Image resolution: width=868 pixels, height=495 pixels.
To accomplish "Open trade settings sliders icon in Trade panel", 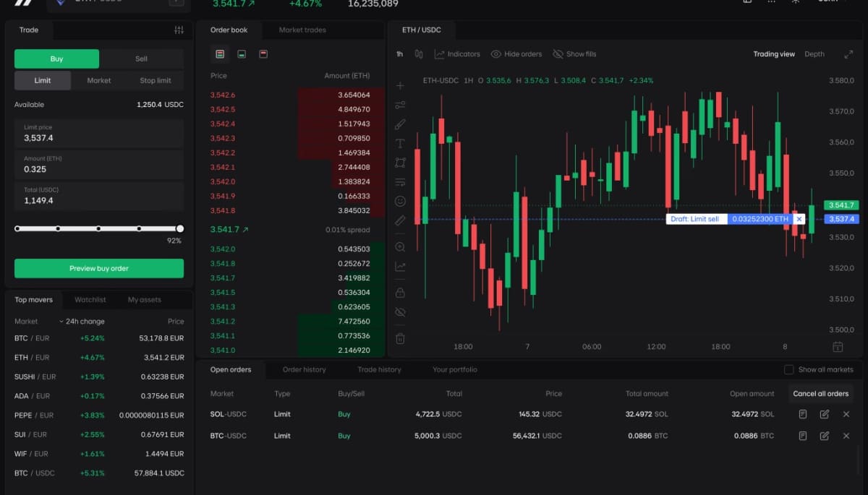I will (x=179, y=30).
